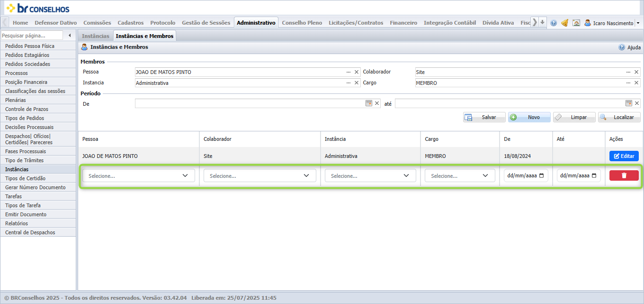Screen dimensions: 644x304
Task: Clear the Colaborador field with X
Action: tap(636, 72)
